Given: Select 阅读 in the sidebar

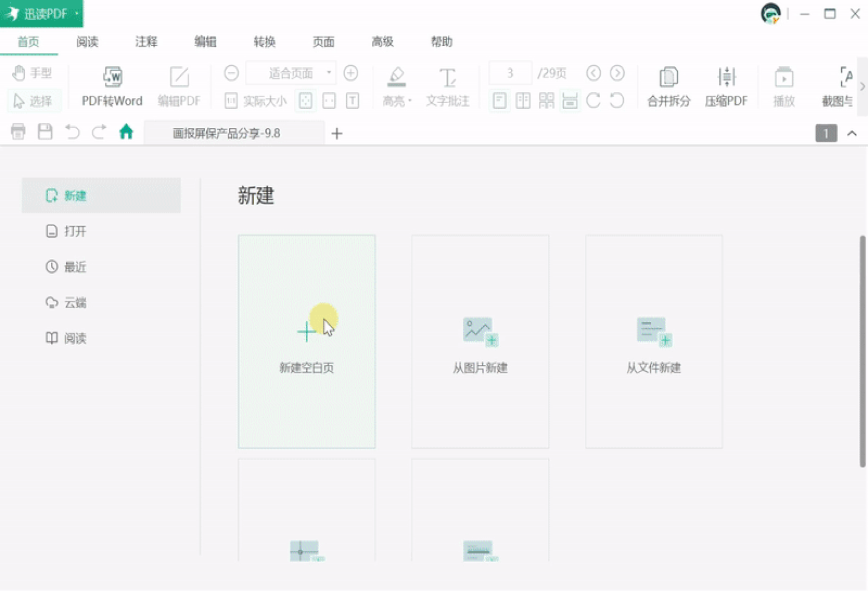Looking at the screenshot, I should coord(101,338).
